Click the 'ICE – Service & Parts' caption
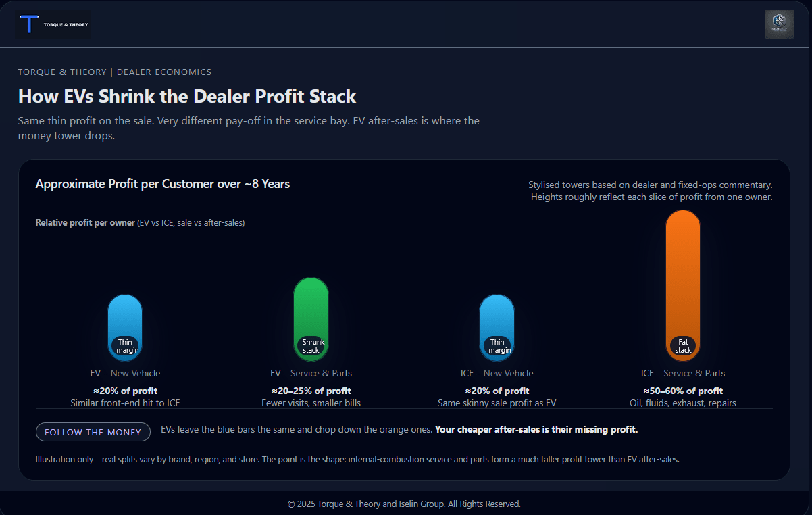Viewport: 812px width, 515px height. coord(682,372)
